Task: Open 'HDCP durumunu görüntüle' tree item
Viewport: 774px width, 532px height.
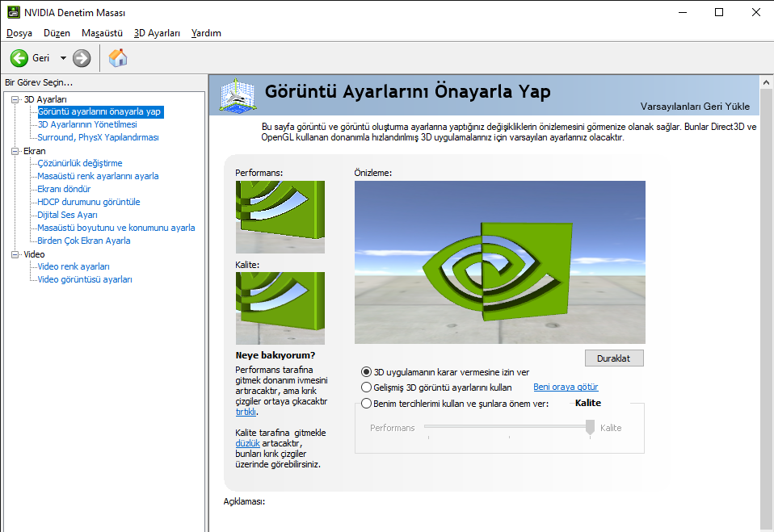Action: click(x=89, y=202)
